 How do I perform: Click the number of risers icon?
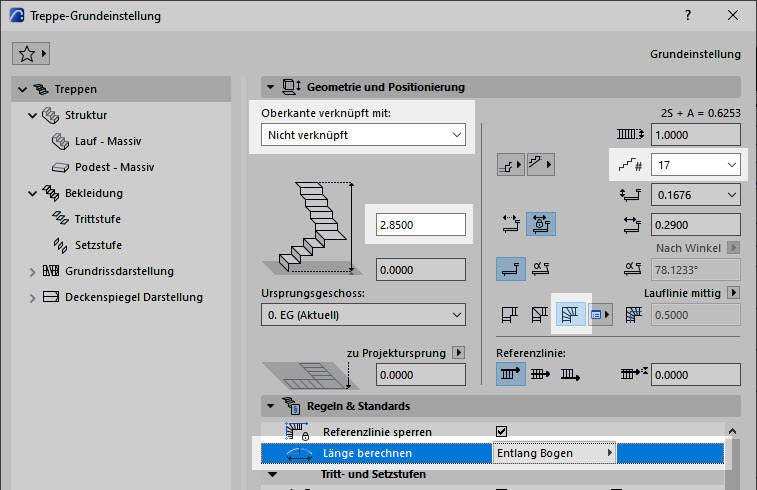(x=631, y=165)
